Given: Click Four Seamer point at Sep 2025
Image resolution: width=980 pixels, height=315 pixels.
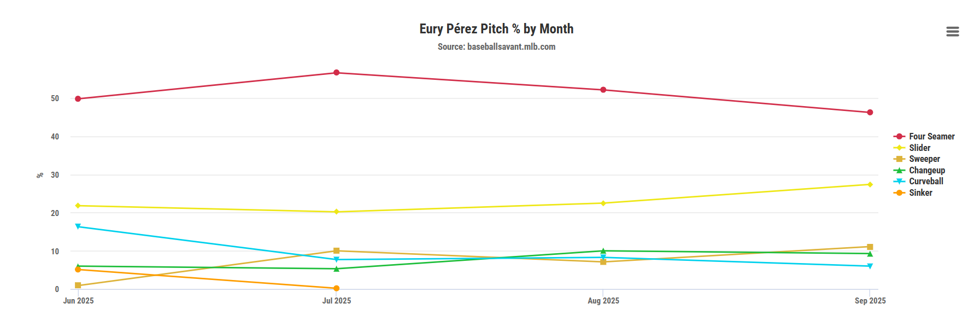Looking at the screenshot, I should click(x=870, y=113).
